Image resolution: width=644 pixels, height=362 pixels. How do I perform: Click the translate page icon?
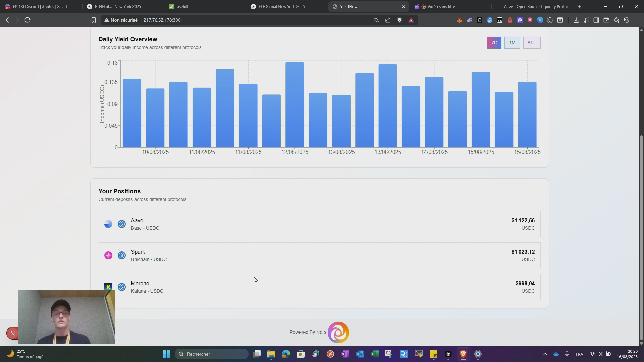coord(376,20)
